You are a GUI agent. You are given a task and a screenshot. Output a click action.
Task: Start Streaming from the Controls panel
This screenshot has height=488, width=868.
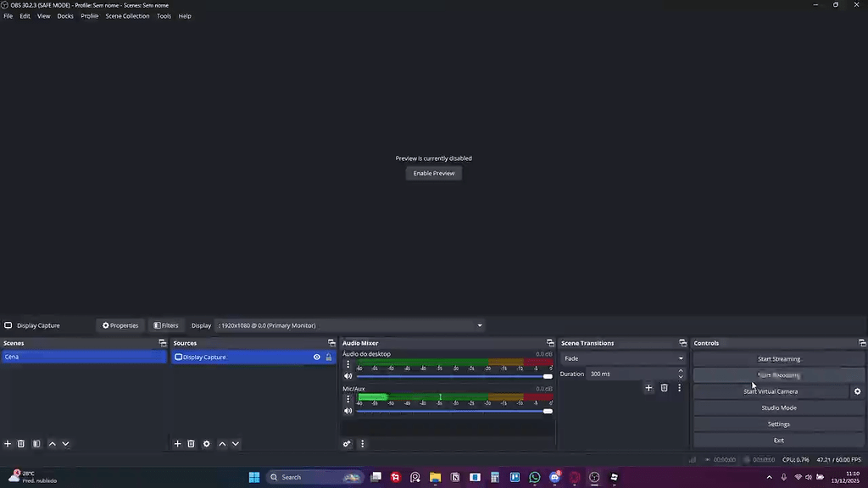pos(778,358)
